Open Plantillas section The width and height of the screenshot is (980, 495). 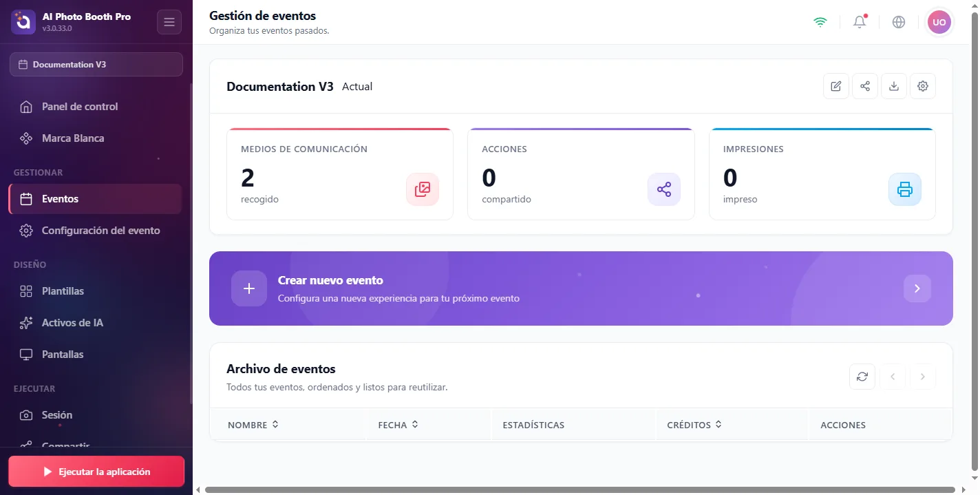click(x=95, y=291)
